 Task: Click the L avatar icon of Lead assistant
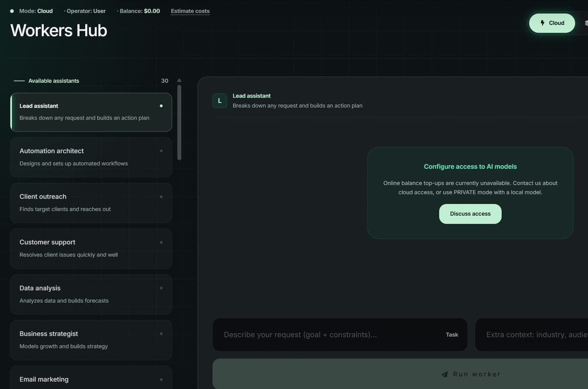pos(220,101)
